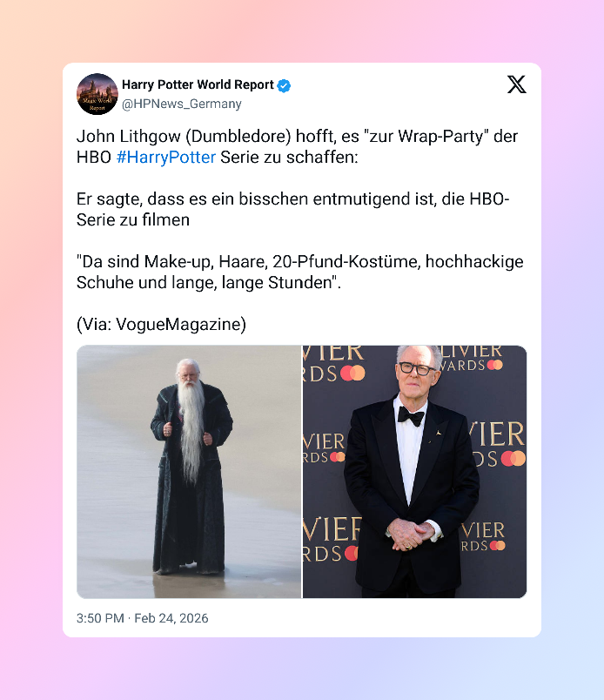Click the blue verified checkmark badge
This screenshot has height=700, width=604.
pos(284,85)
